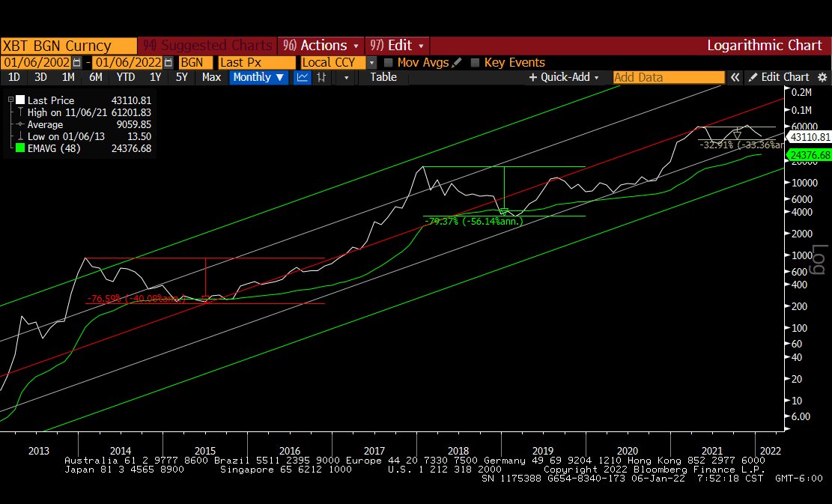This screenshot has height=504, width=832.
Task: Enable the Key Events checkbox
Action: [475, 63]
